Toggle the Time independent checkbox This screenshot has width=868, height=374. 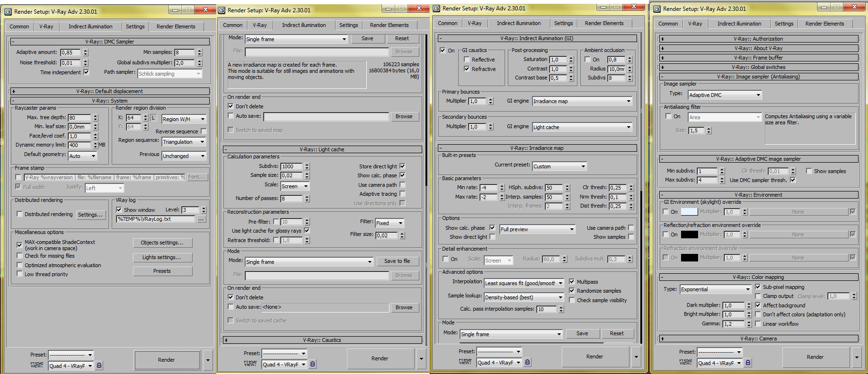pos(86,72)
